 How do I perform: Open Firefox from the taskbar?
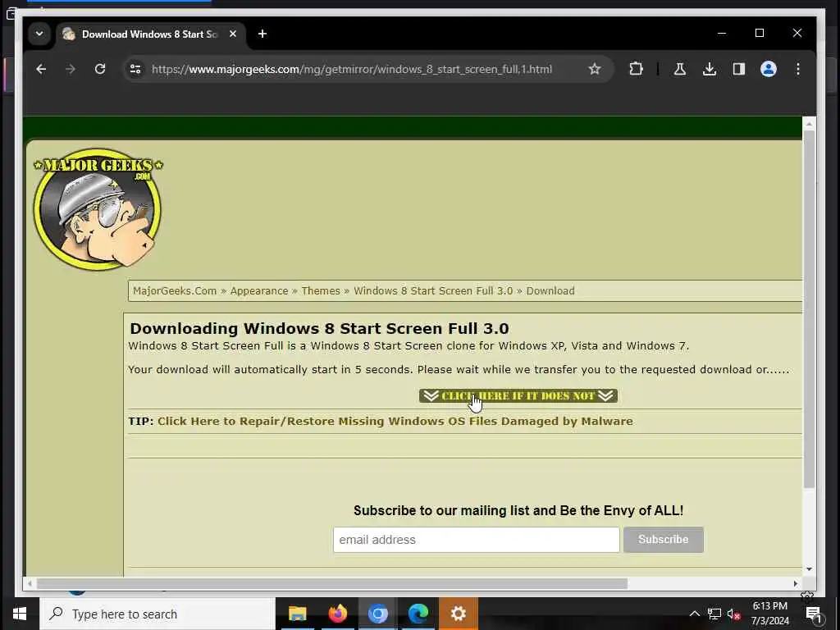[337, 614]
